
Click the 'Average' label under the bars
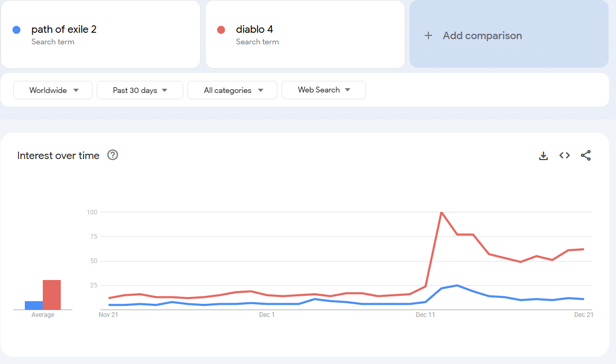pyautogui.click(x=43, y=315)
